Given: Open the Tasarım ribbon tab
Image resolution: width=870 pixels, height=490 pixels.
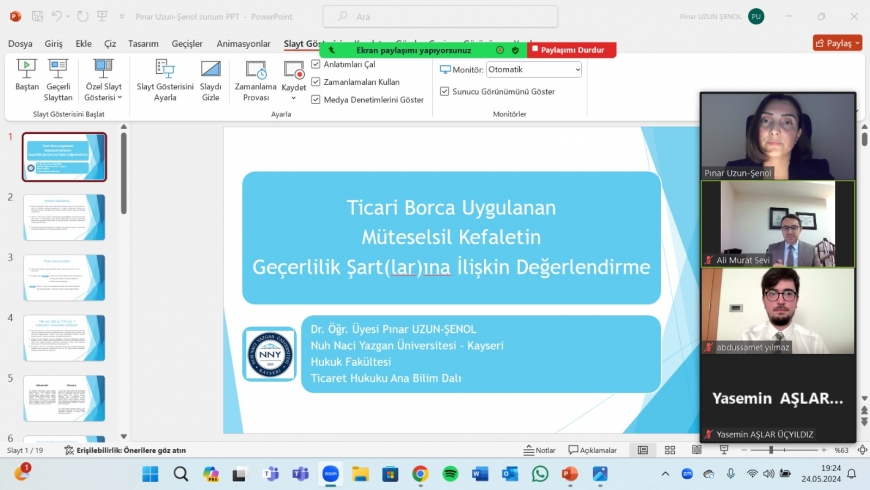Looking at the screenshot, I should pos(143,44).
